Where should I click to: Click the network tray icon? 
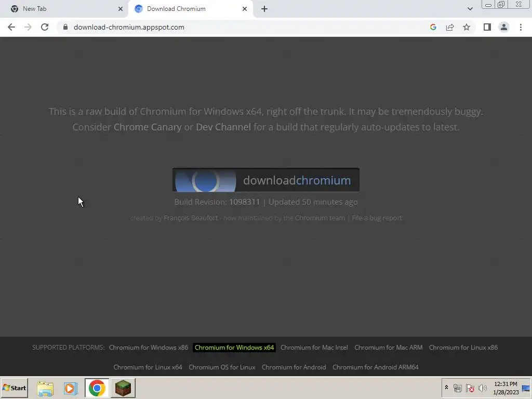(x=457, y=388)
